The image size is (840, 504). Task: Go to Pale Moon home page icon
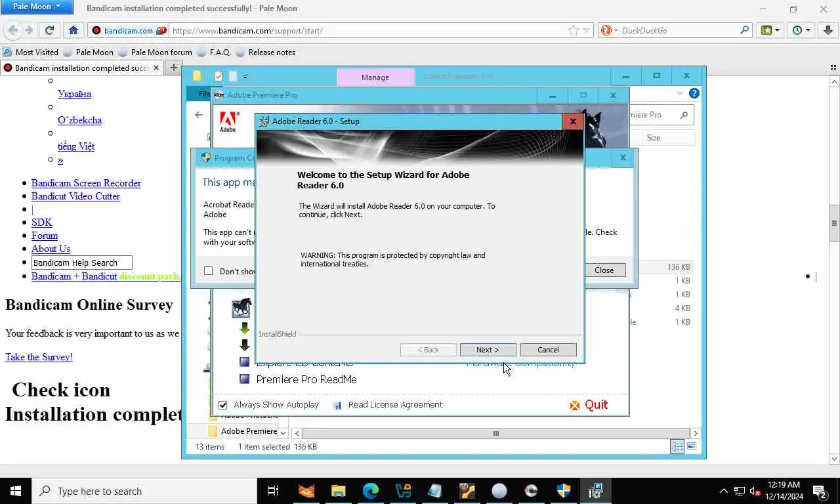pyautogui.click(x=73, y=30)
